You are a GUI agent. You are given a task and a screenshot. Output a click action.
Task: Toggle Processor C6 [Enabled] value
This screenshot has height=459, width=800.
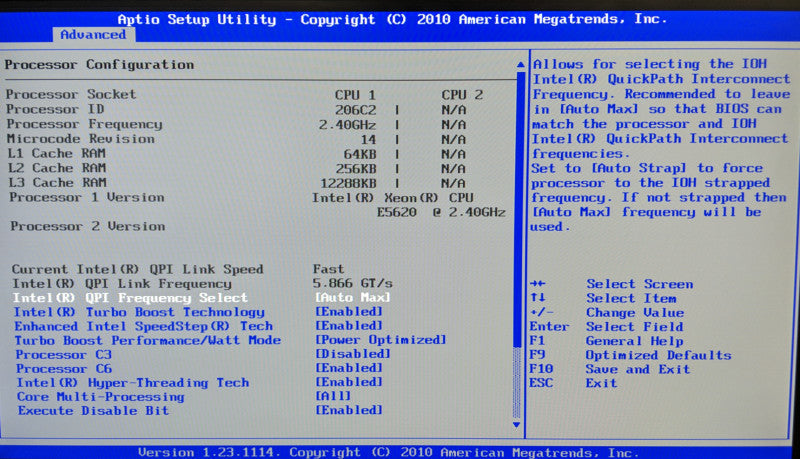click(349, 368)
